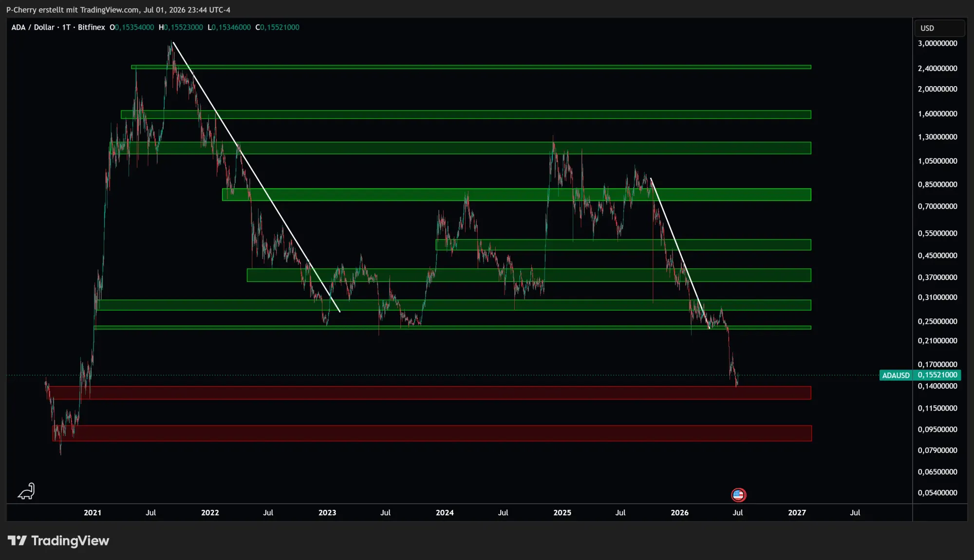Click the 0,37000000 price axis label
The height and width of the screenshot is (560, 974).
tap(937, 278)
